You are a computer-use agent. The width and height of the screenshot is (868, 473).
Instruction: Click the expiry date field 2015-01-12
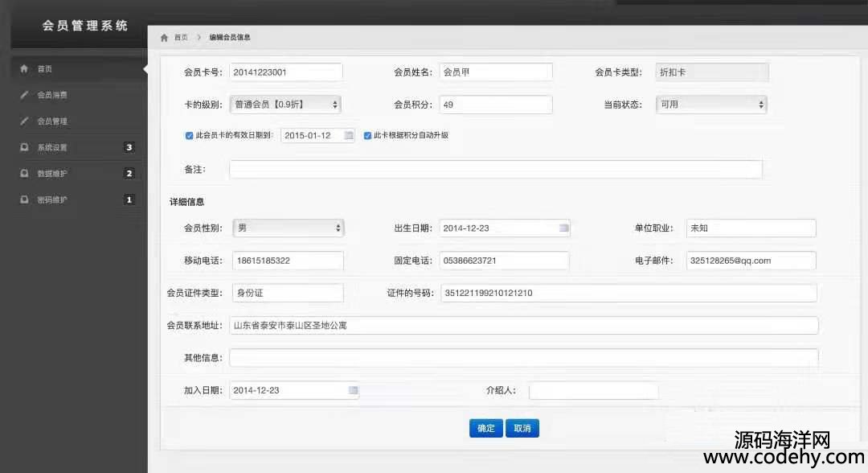click(317, 135)
